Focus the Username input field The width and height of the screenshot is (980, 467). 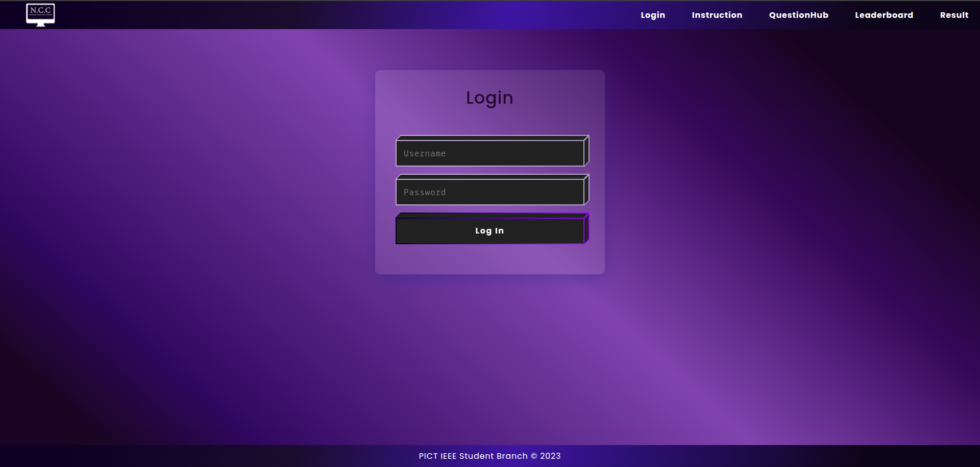pyautogui.click(x=490, y=153)
